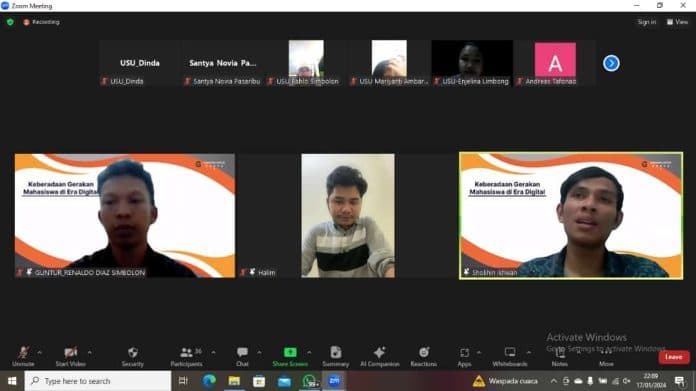
Task: Open Microsoft Edge from the taskbar
Action: (x=209, y=381)
